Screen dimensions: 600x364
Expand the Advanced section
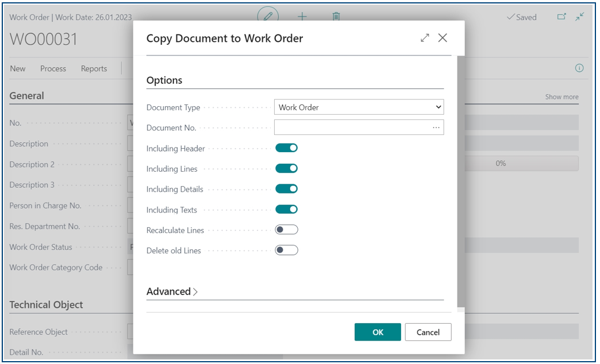(172, 291)
